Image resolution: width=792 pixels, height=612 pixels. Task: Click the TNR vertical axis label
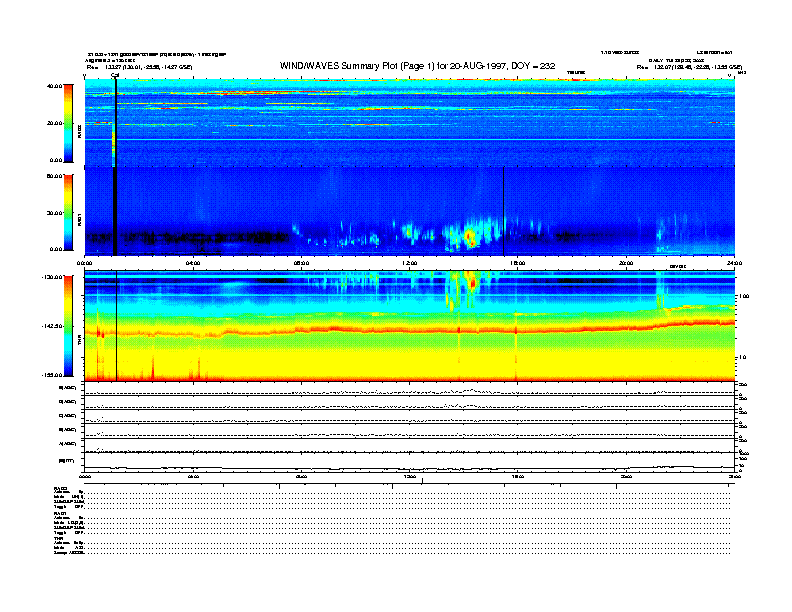tap(79, 341)
